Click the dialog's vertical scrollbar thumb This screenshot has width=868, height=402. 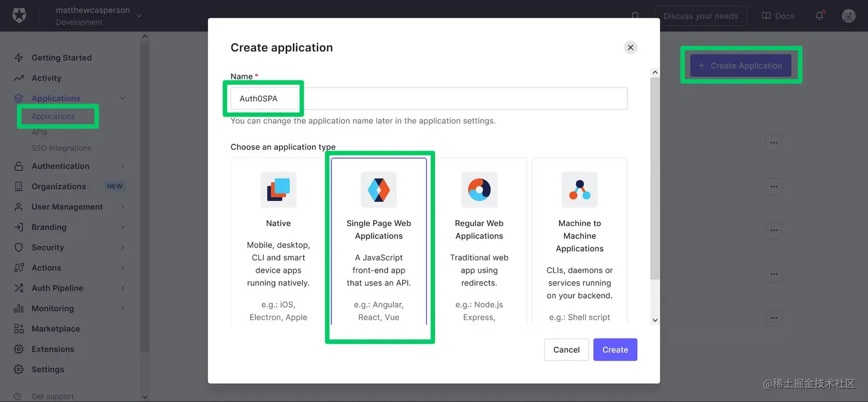tap(655, 178)
